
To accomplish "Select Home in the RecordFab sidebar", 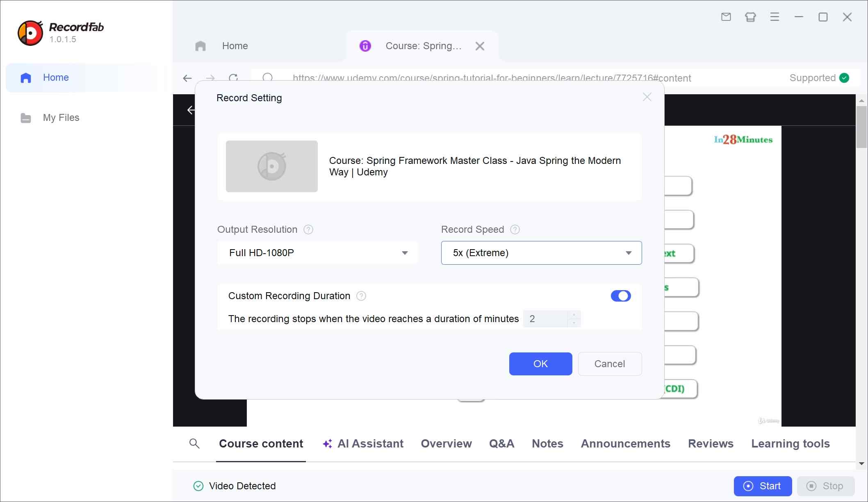I will (56, 77).
